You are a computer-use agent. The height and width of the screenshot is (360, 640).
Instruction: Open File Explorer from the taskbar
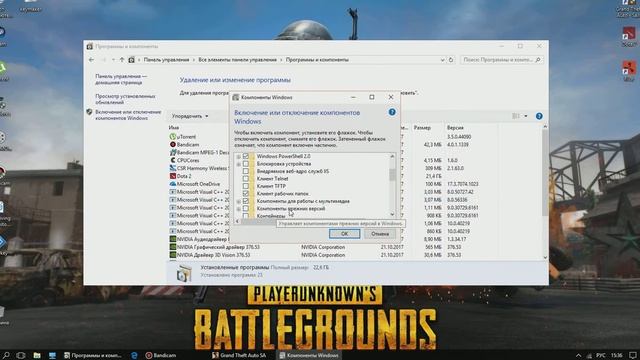click(x=37, y=356)
